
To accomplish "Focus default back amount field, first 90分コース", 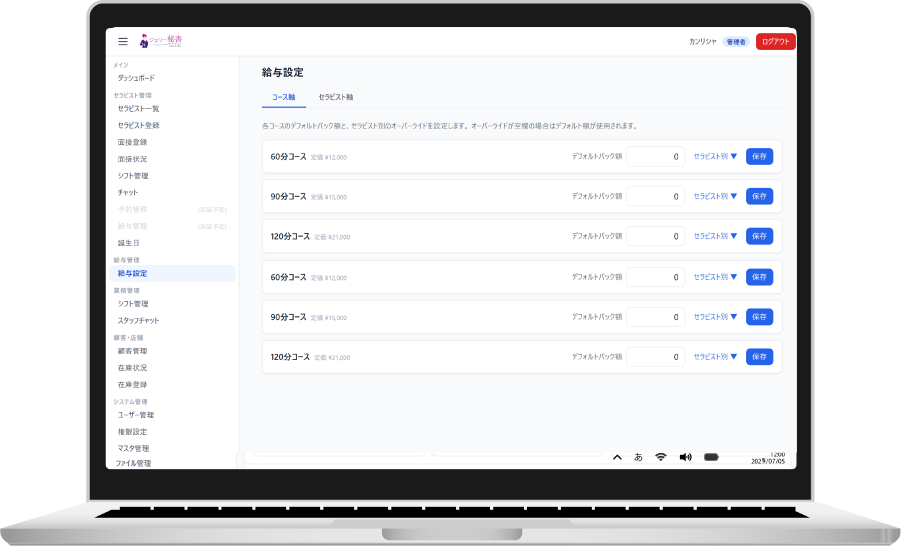I will pyautogui.click(x=656, y=196).
